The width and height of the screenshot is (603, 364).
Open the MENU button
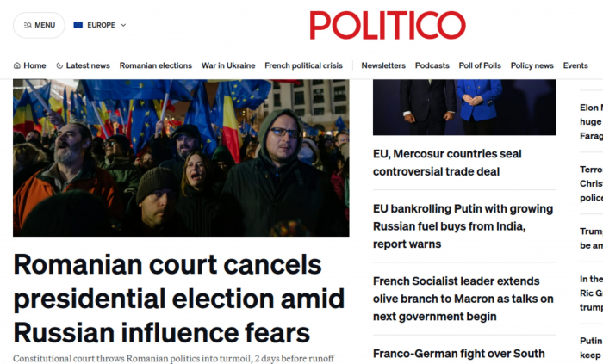pyautogui.click(x=39, y=25)
